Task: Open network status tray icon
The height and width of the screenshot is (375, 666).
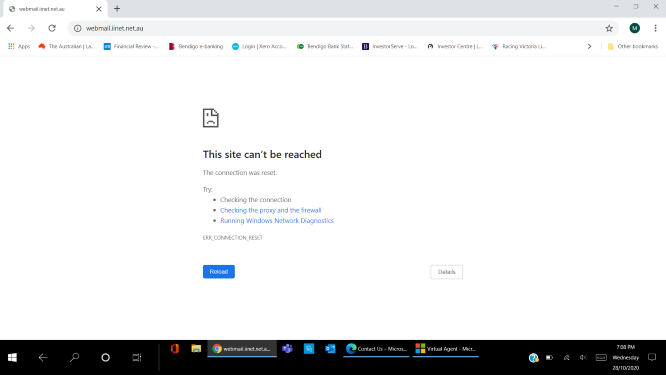Action: (x=567, y=358)
